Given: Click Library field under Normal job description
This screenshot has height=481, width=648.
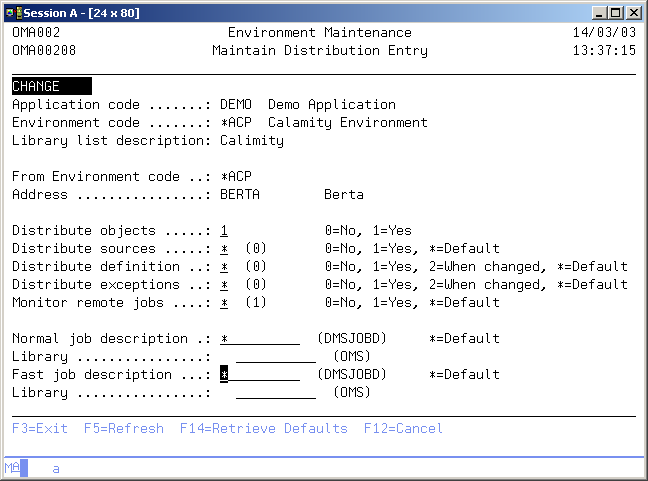Looking at the screenshot, I should [275, 356].
